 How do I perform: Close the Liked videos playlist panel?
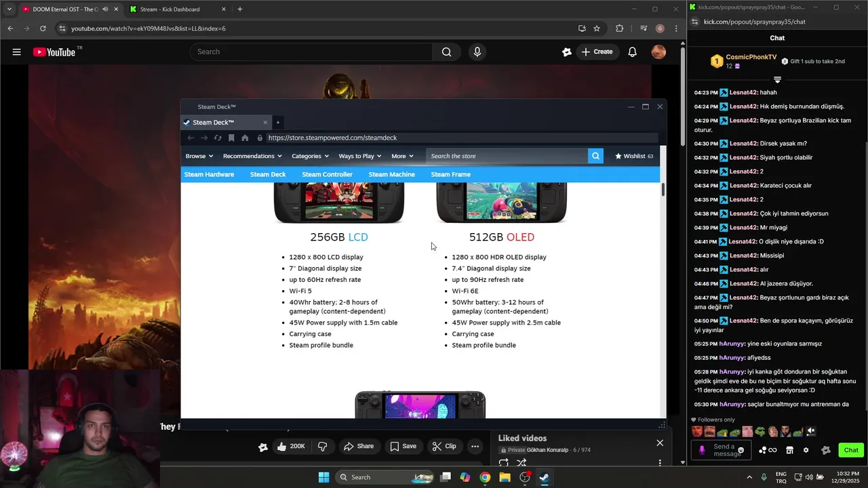pyautogui.click(x=660, y=443)
